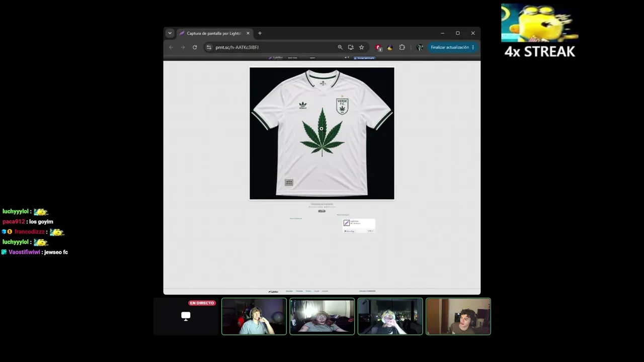644x362 pixels.
Task: Go back to the previous page
Action: [171, 47]
